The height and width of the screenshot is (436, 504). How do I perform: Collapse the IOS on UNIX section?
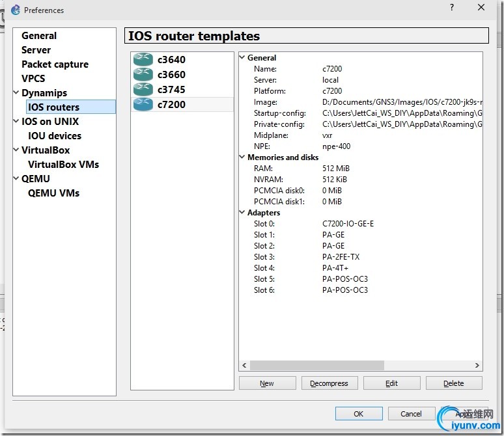click(16, 121)
